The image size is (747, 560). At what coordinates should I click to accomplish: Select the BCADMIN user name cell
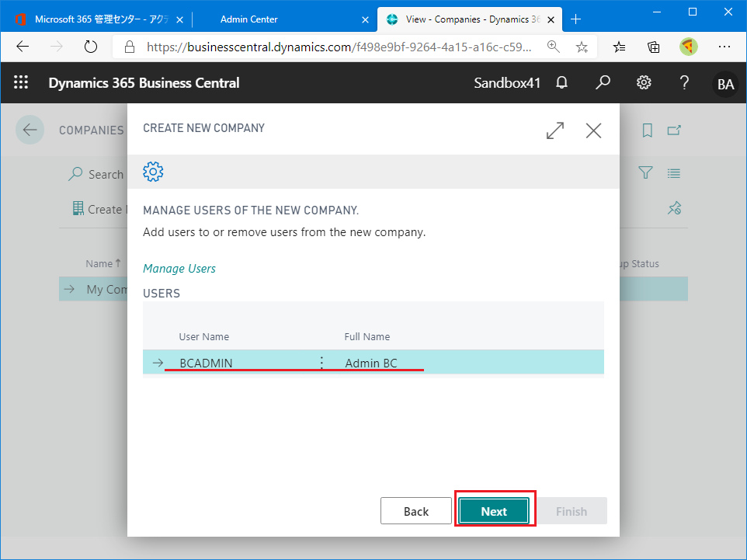(x=207, y=363)
